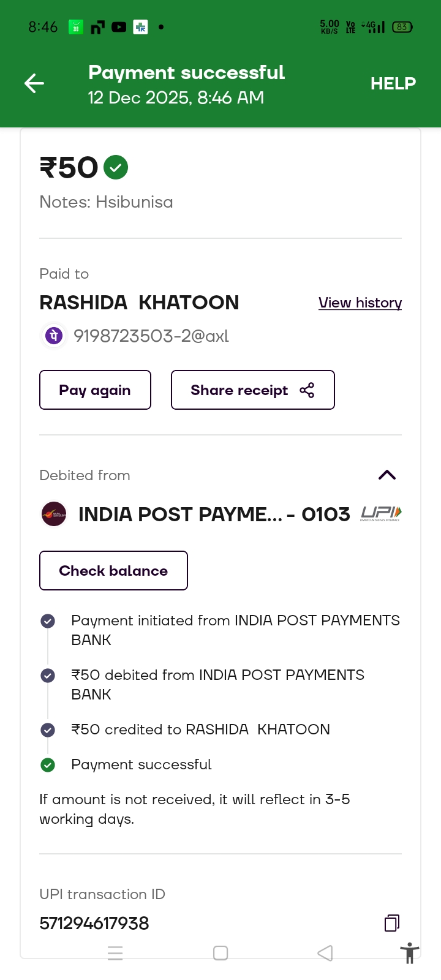Image resolution: width=441 pixels, height=980 pixels.
Task: Tap the recipient name RASHIDA KHATOON
Action: (x=139, y=303)
